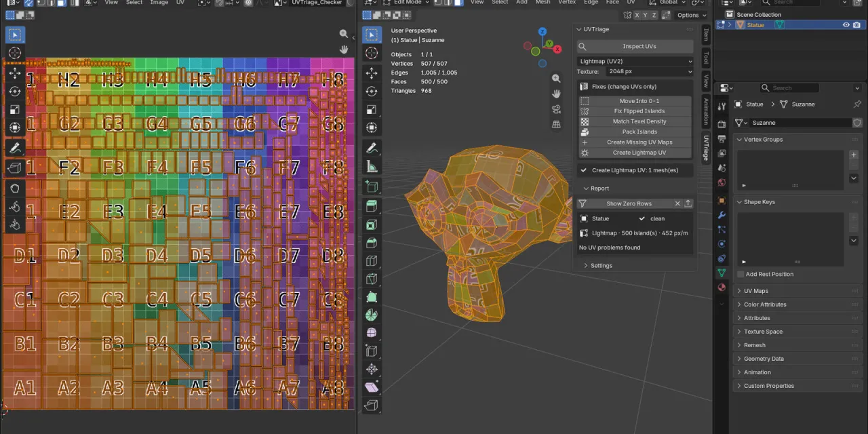Select the Measure tool in 3D viewport
The width and height of the screenshot is (868, 434).
(372, 166)
